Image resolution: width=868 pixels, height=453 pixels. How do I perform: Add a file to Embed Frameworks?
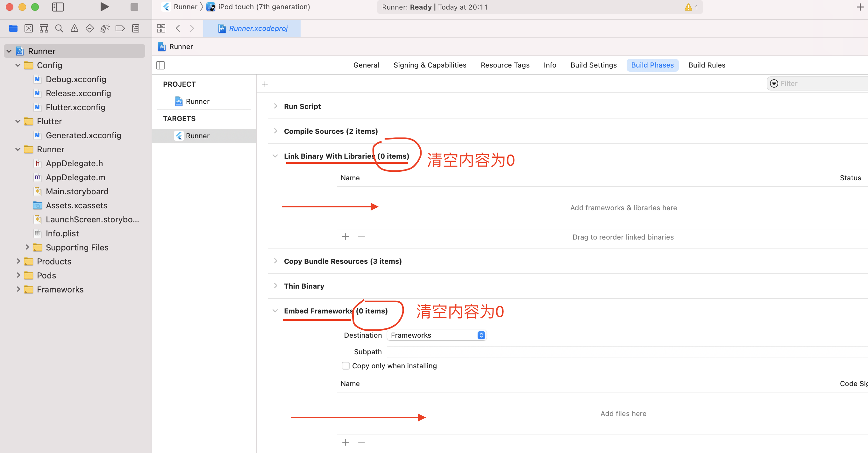[x=345, y=442]
